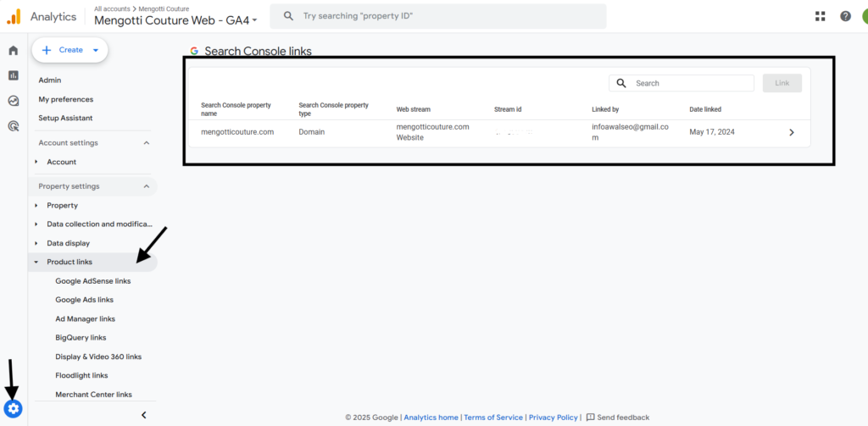Select Floodlight links
The image size is (868, 426).
point(81,376)
